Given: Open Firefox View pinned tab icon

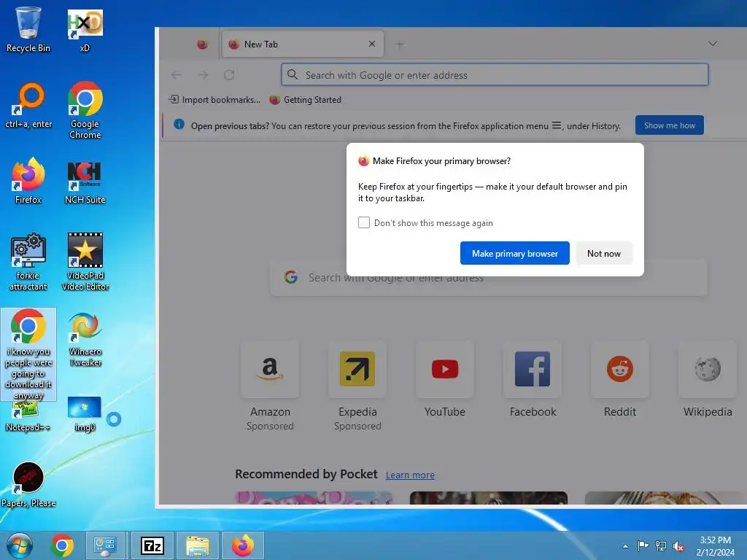Looking at the screenshot, I should pyautogui.click(x=202, y=44).
